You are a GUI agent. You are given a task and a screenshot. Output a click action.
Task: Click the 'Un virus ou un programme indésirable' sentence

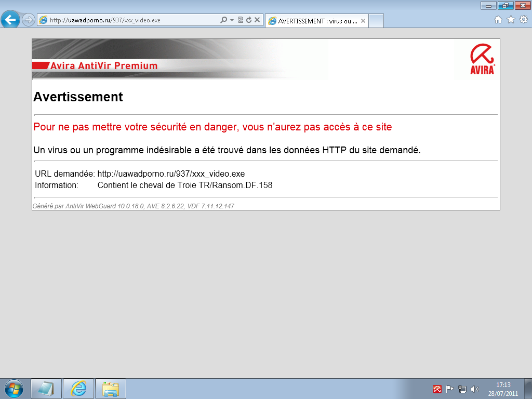(x=227, y=150)
